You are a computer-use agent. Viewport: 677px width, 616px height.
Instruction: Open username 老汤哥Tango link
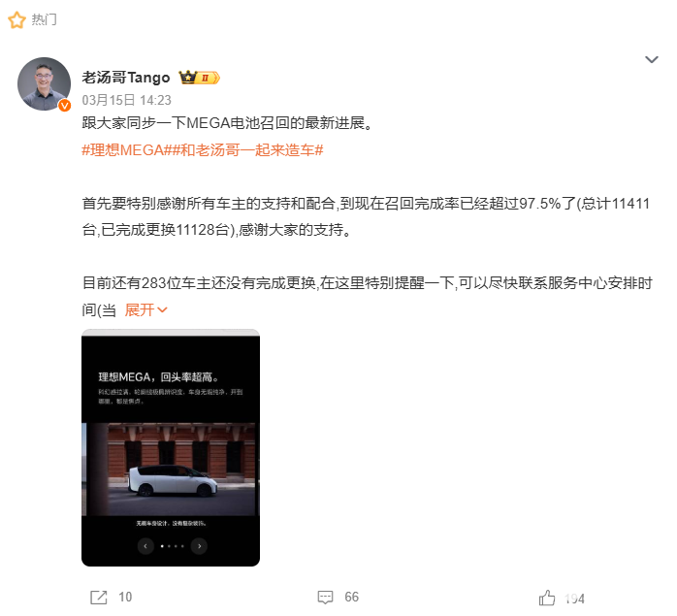pyautogui.click(x=126, y=78)
